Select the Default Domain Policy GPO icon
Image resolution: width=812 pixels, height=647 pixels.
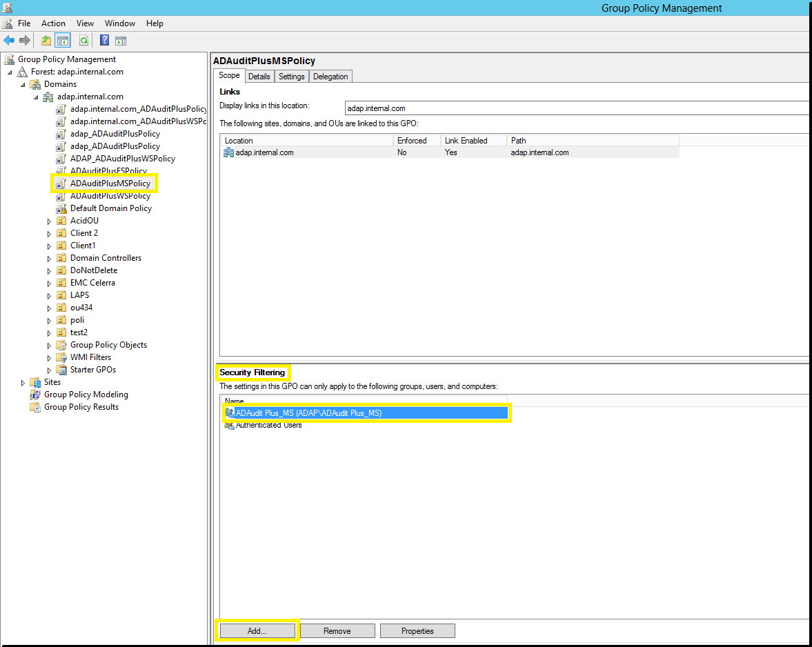[61, 208]
